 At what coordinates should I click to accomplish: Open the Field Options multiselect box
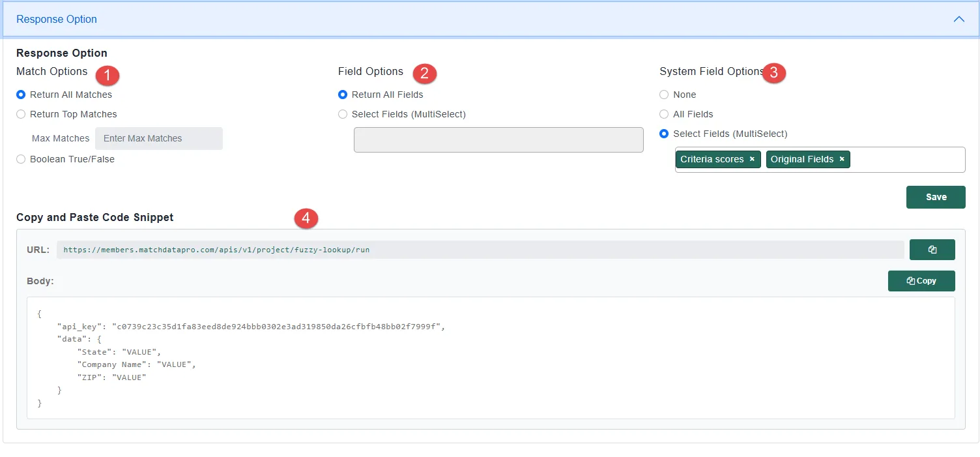(498, 140)
